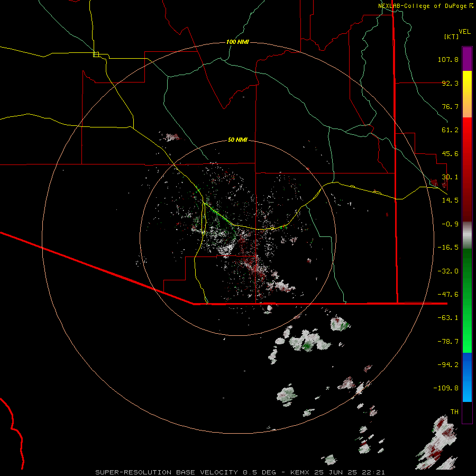Click the 14.5 velocity legend value
The height and width of the screenshot is (476, 476).
tap(450, 200)
